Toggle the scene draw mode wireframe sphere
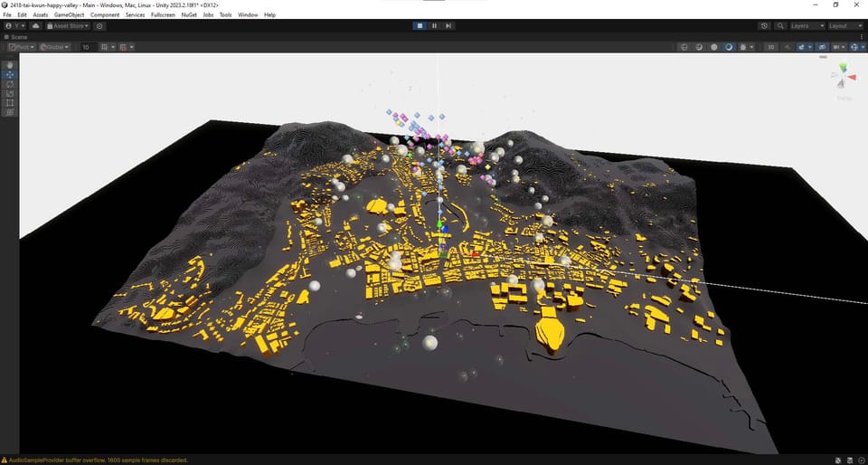Image resolution: width=868 pixels, height=465 pixels. [x=684, y=47]
